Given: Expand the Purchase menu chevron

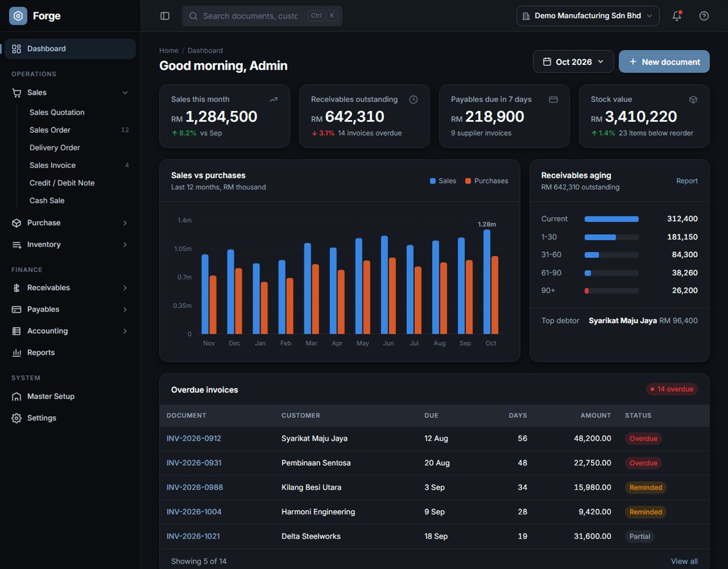Looking at the screenshot, I should click(x=125, y=223).
